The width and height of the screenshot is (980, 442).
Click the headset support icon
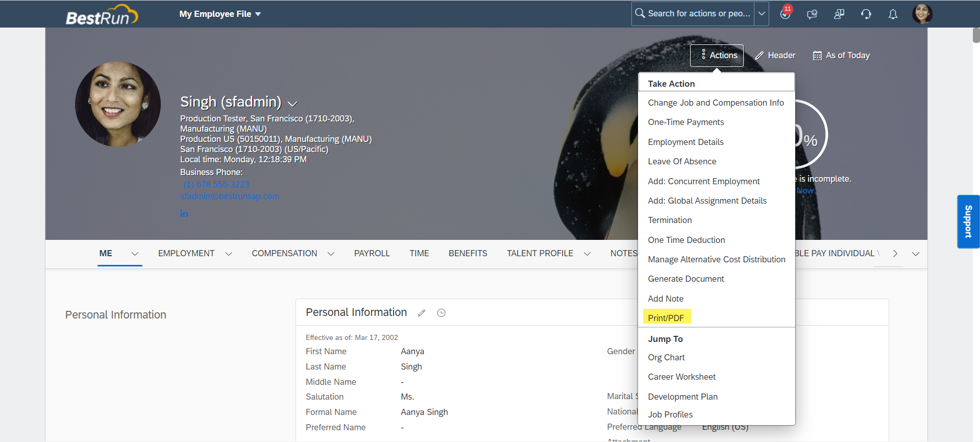866,14
